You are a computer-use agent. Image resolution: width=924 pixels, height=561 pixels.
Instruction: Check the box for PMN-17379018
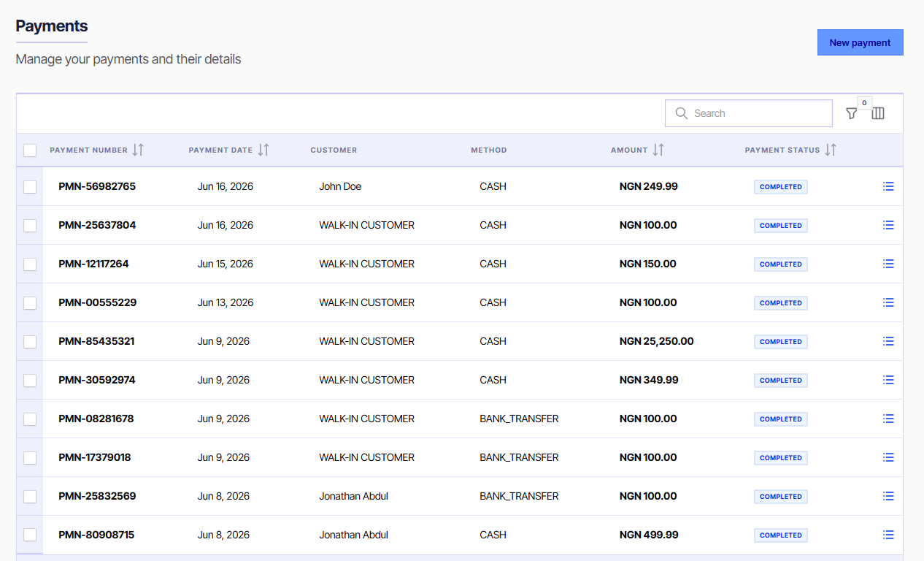tap(30, 458)
